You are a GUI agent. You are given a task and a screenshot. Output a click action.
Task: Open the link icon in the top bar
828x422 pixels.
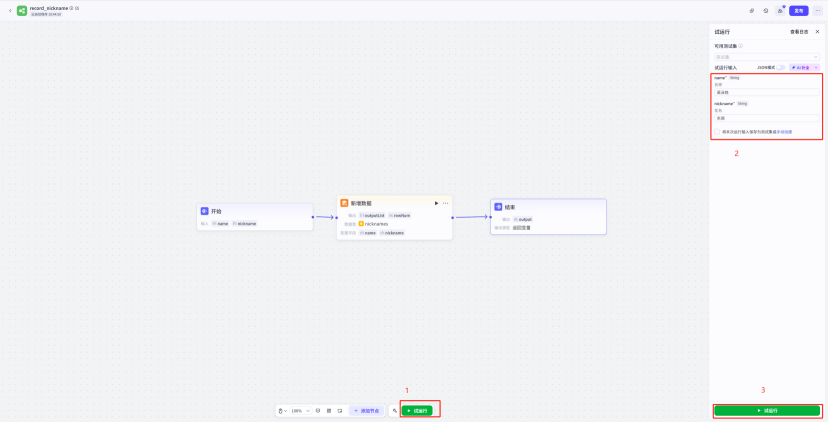[752, 11]
